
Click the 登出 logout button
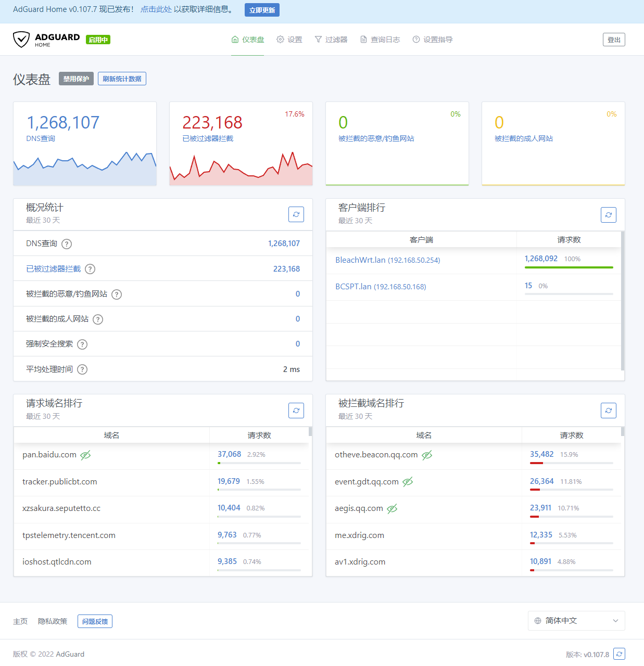614,40
